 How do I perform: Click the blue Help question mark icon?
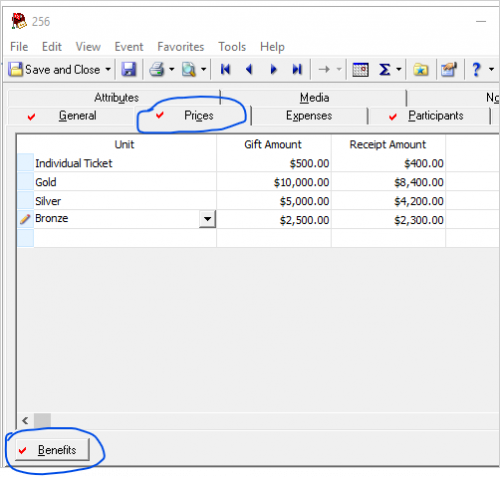pos(476,70)
